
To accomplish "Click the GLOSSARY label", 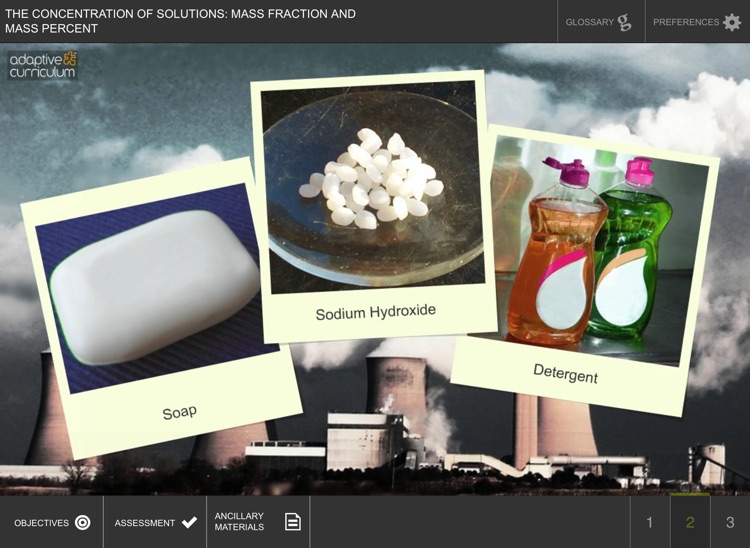I will tap(589, 22).
